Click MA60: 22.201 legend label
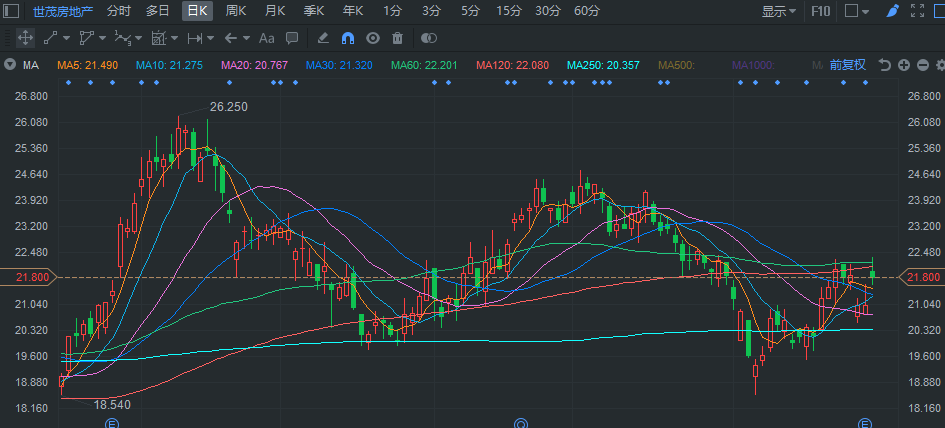945x428 pixels. pyautogui.click(x=424, y=65)
